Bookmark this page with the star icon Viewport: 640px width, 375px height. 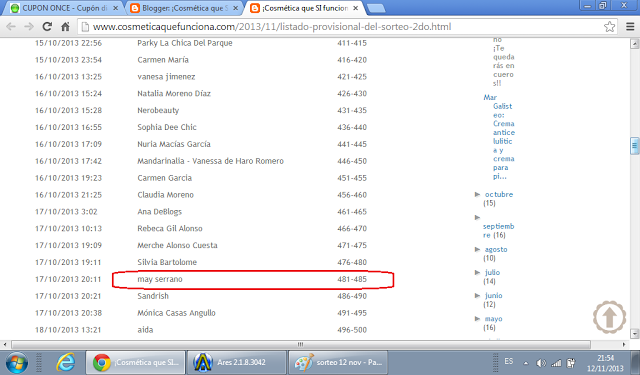coord(609,27)
